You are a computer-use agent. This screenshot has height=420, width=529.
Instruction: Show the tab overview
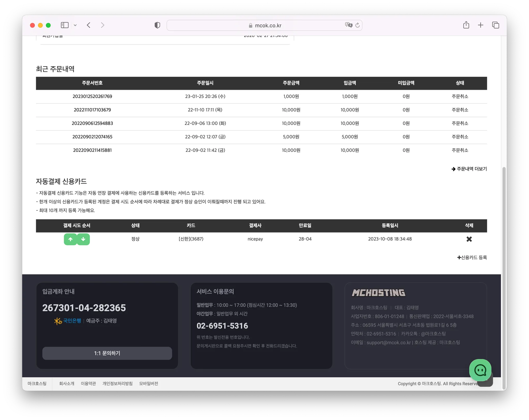coord(495,25)
